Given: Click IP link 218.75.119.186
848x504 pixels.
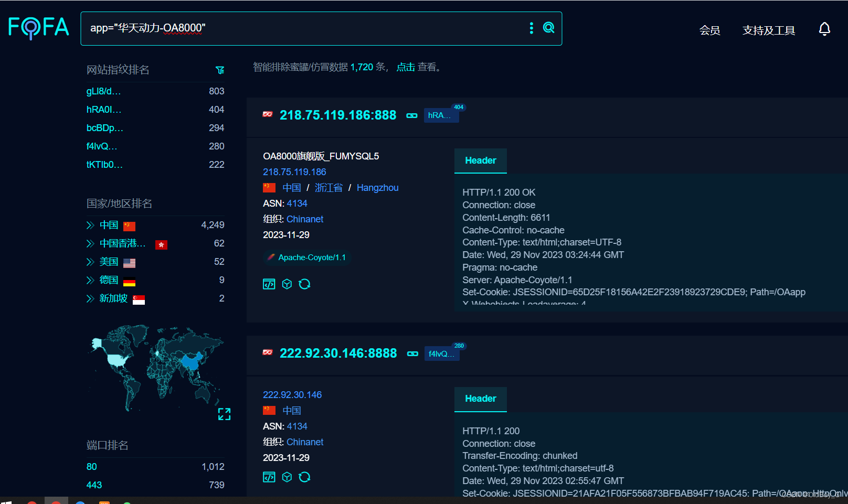Looking at the screenshot, I should 294,172.
